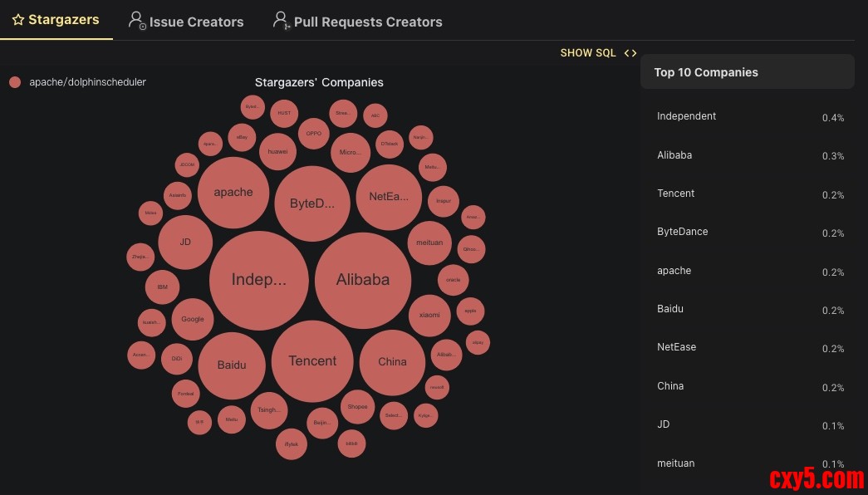Click the huawei bubble

(277, 151)
